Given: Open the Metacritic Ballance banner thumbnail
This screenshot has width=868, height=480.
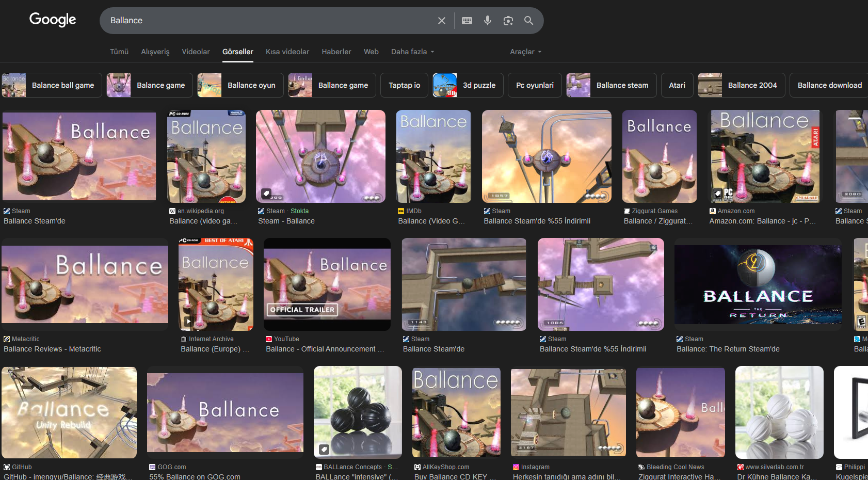Looking at the screenshot, I should [85, 284].
